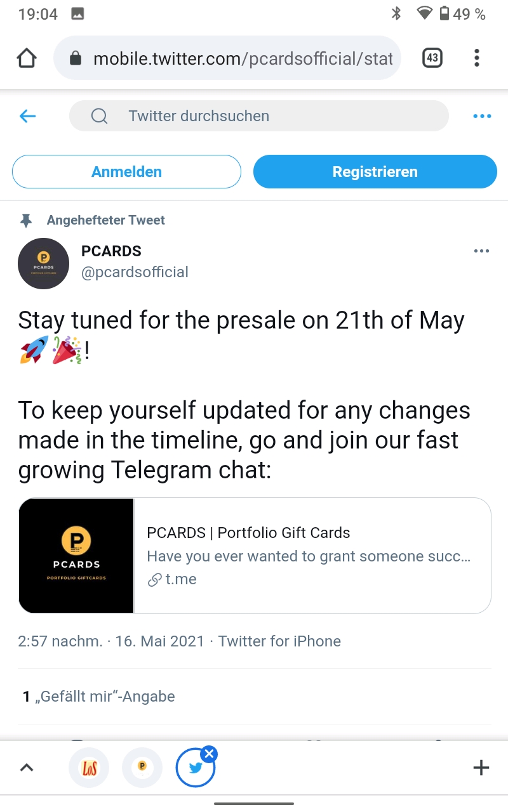Open Twitter's blue more options dots
The height and width of the screenshot is (812, 508).
tap(482, 116)
